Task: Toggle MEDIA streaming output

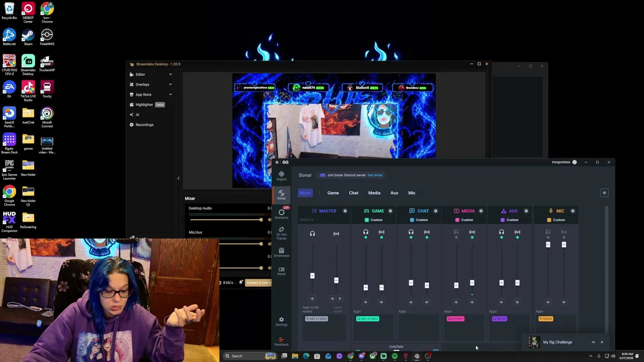Action: [472, 233]
